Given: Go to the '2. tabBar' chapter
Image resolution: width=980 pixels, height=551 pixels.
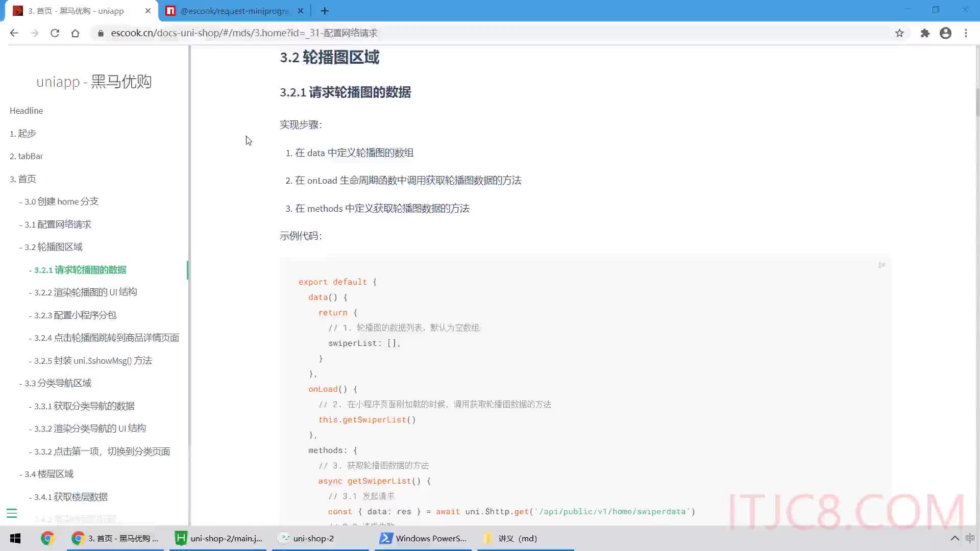Looking at the screenshot, I should point(26,156).
